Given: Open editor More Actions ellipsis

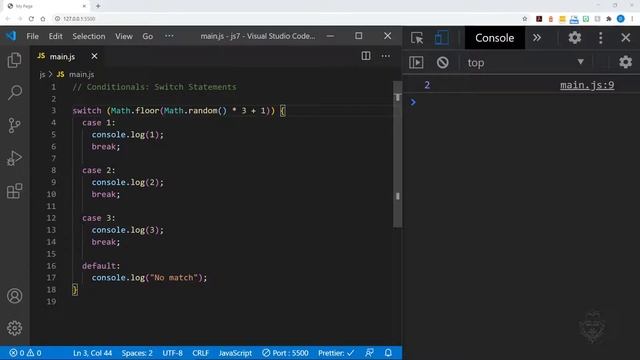Looking at the screenshot, I should [385, 56].
